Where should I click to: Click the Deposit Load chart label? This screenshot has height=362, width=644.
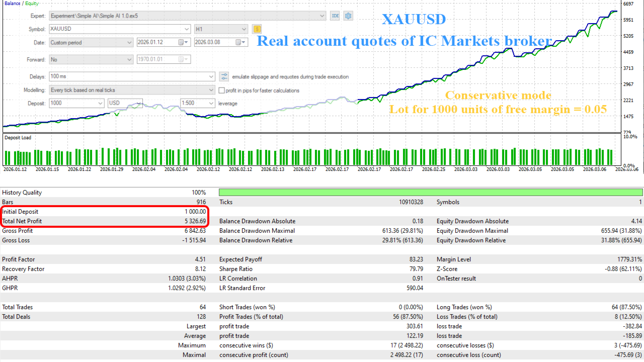point(18,137)
